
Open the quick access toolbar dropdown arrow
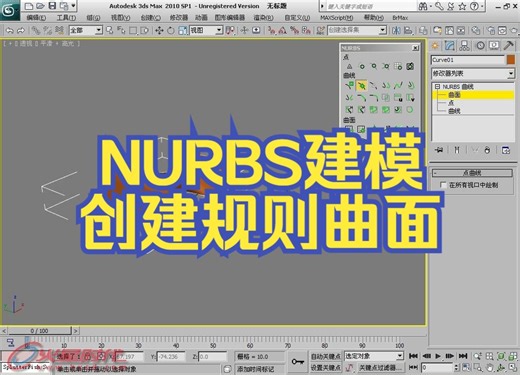coord(73,6)
